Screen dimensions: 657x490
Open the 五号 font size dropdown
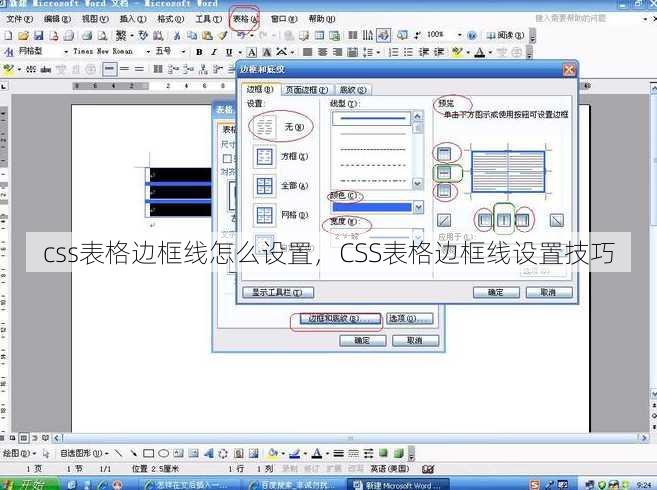click(x=183, y=52)
